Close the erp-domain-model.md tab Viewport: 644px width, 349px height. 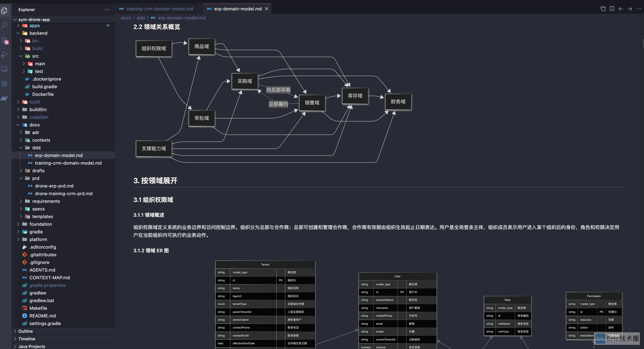coord(267,9)
